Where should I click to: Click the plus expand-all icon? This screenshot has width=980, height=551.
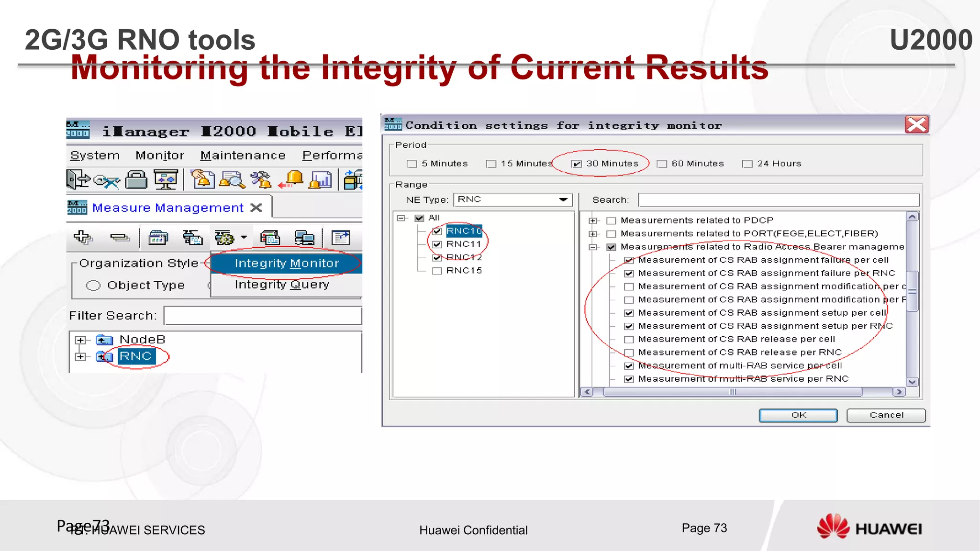tap(83, 237)
